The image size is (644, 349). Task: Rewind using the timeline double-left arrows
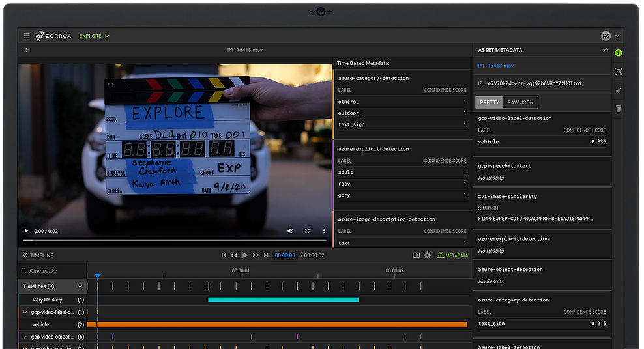click(x=234, y=255)
